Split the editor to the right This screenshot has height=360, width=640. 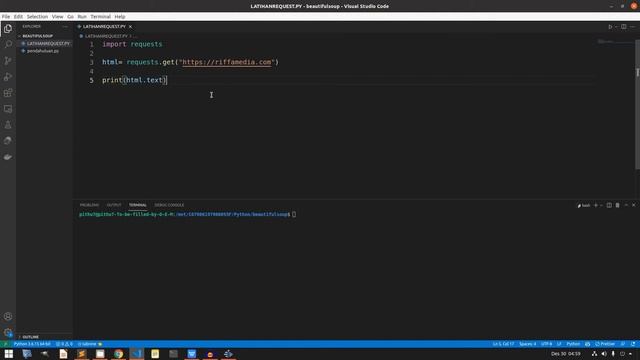624,27
